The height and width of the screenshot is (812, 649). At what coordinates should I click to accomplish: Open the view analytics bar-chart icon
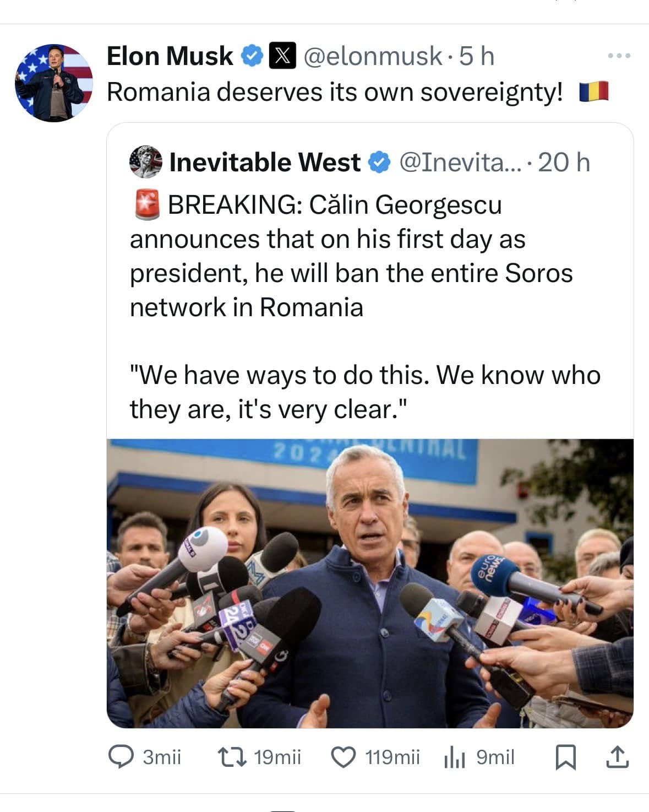pyautogui.click(x=455, y=758)
